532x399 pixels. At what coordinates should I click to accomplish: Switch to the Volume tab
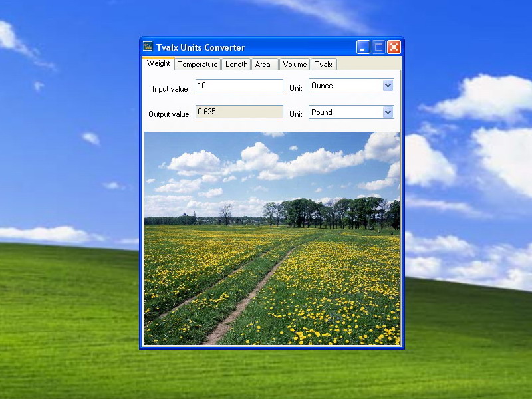pyautogui.click(x=295, y=65)
